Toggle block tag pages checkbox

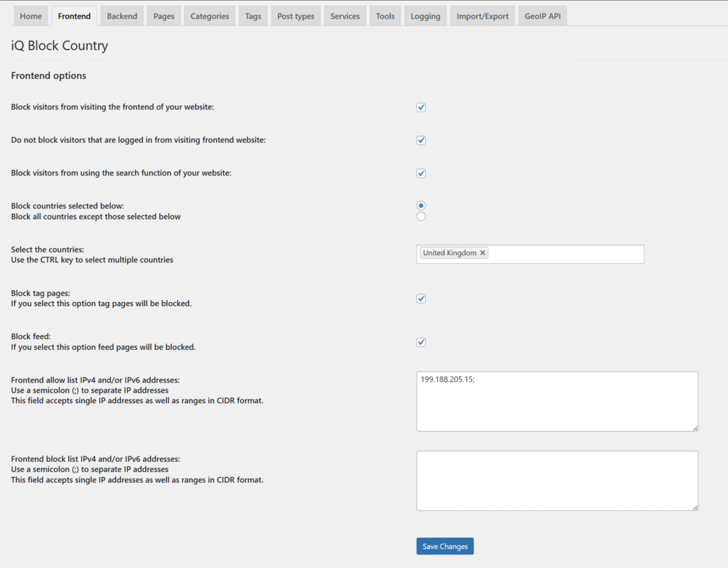click(x=421, y=299)
